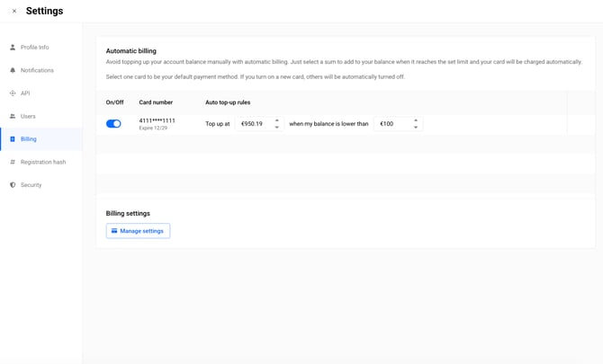Click the API target icon
The image size is (603, 364).
pyautogui.click(x=13, y=93)
